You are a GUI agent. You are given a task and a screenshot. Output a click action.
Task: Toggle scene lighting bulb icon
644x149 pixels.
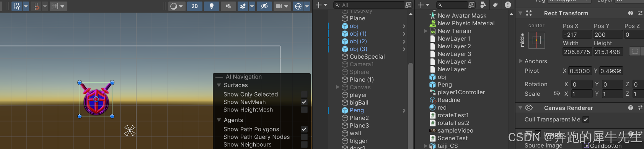coord(212,6)
